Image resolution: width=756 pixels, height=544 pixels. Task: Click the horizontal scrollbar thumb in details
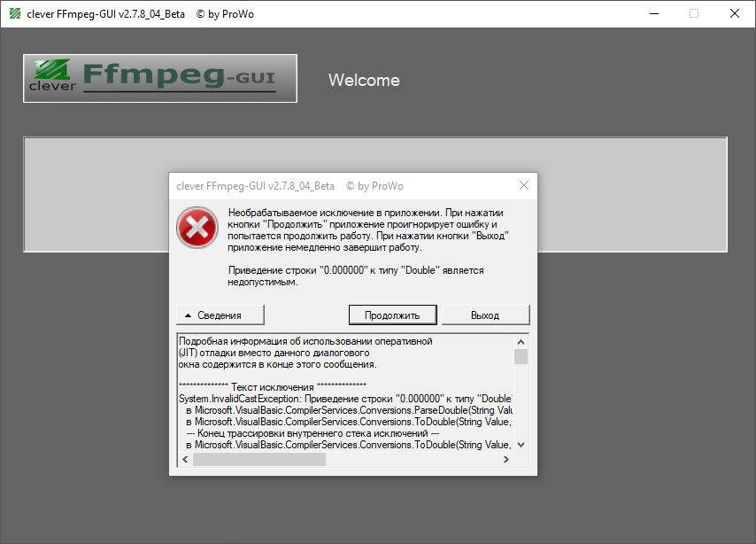(259, 460)
